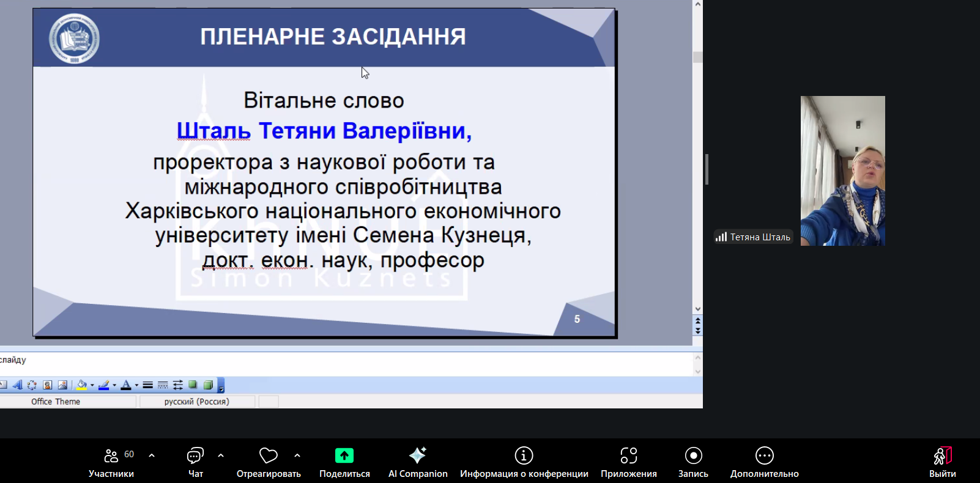Screen dimensions: 980x483
Task: Click the Insert WordArt icon
Action: tap(17, 385)
